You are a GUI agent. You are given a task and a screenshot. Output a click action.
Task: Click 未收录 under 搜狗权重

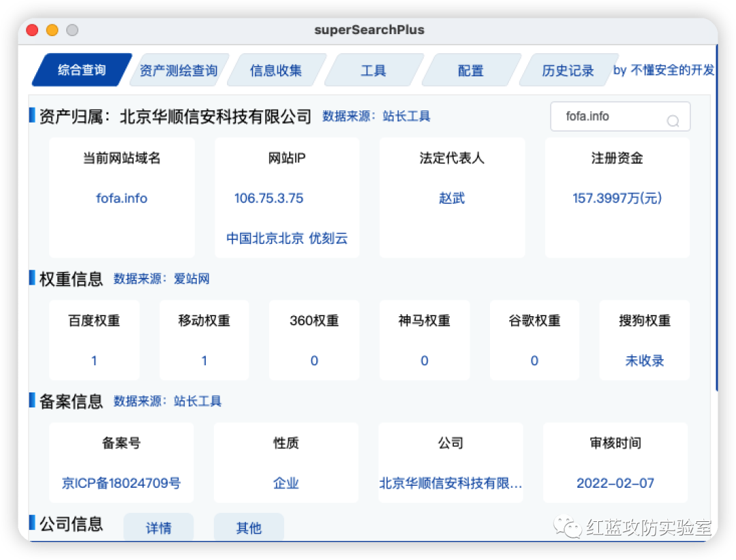click(x=645, y=360)
